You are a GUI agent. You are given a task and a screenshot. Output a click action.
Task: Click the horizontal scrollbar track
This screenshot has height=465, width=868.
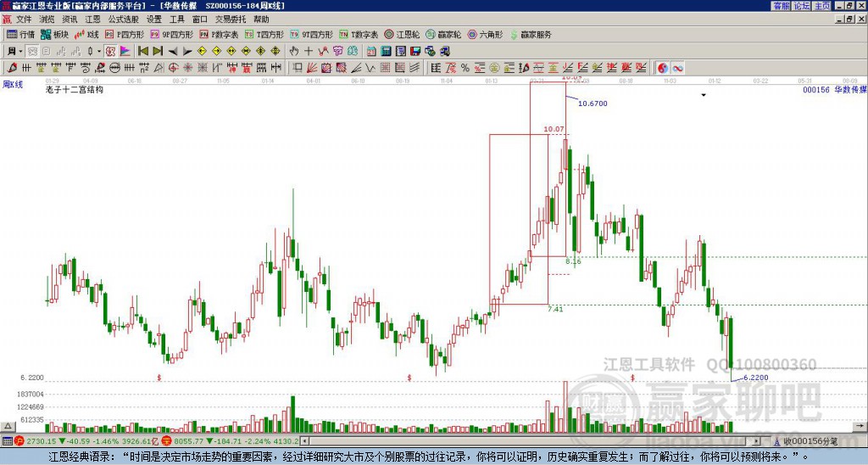coord(531,441)
